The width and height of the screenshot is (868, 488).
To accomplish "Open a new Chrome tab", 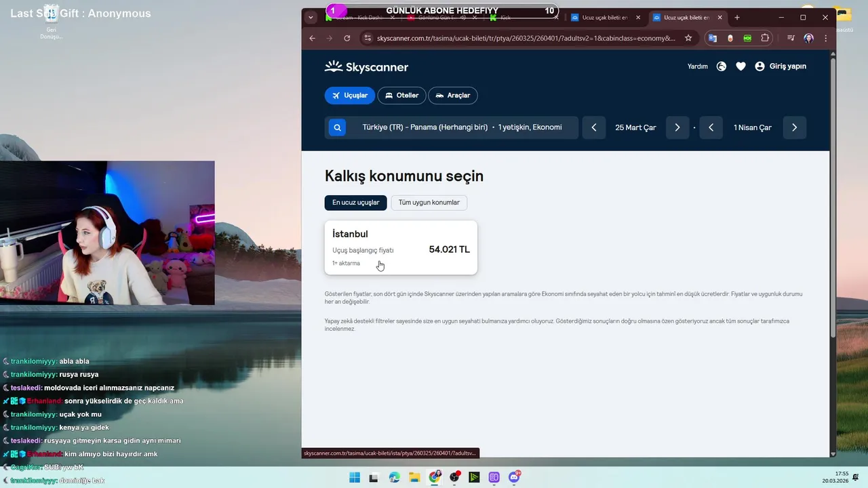I will coord(737,18).
